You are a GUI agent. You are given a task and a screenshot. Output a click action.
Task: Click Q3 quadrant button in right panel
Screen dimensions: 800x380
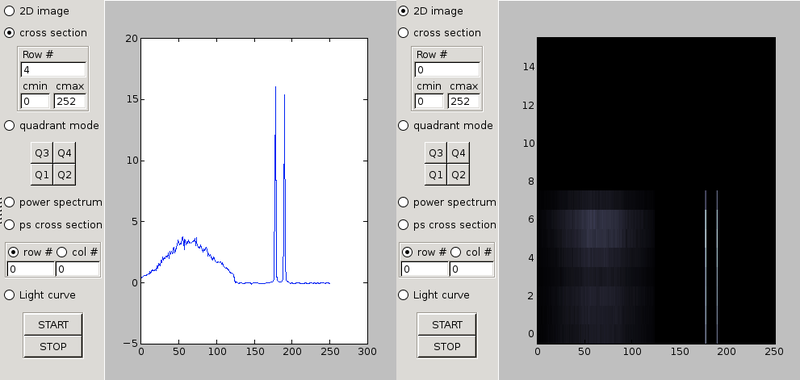point(436,153)
